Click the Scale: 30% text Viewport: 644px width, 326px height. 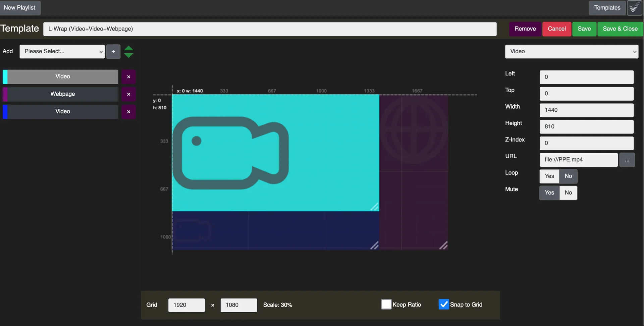click(x=278, y=305)
